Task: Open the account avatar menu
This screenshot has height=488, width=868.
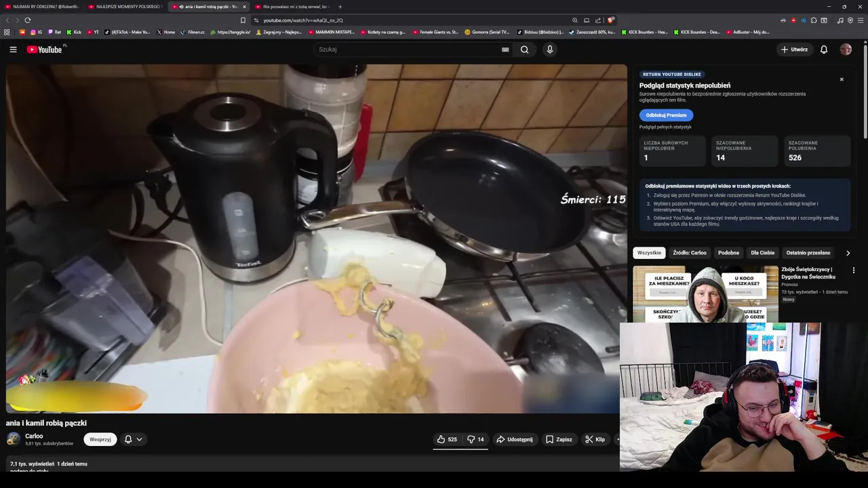Action: (x=846, y=49)
